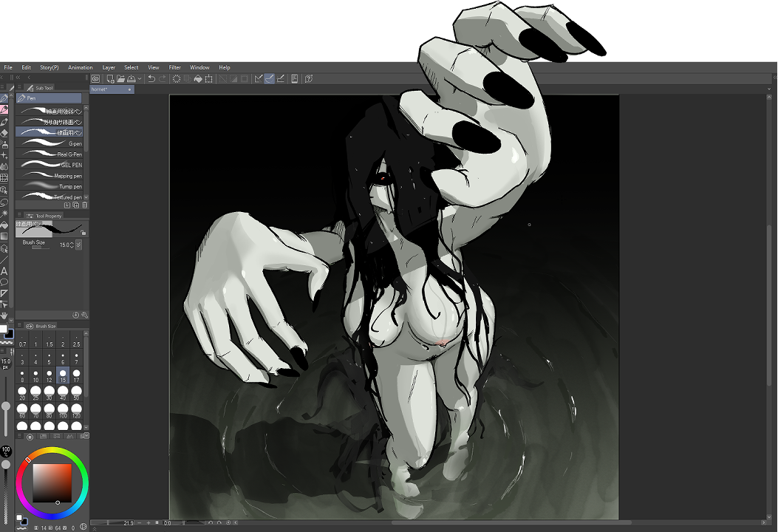Image resolution: width=778 pixels, height=532 pixels.
Task: Delete sub tool with trash icon
Action: point(85,205)
